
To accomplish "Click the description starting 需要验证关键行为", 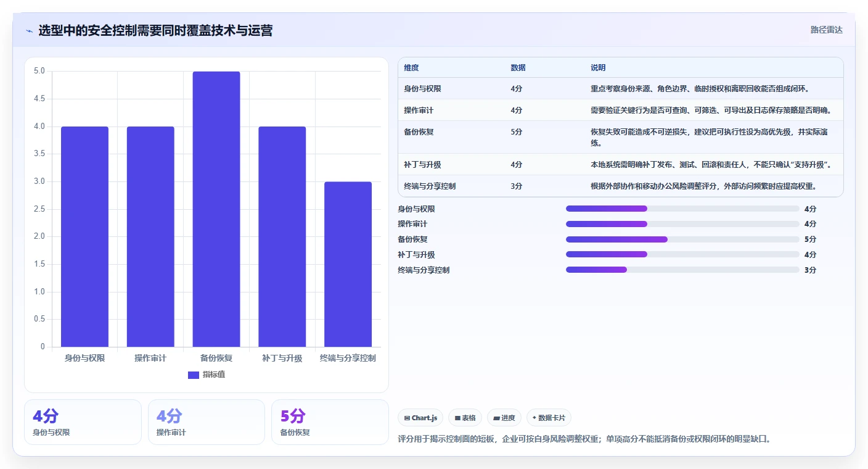I will 711,110.
